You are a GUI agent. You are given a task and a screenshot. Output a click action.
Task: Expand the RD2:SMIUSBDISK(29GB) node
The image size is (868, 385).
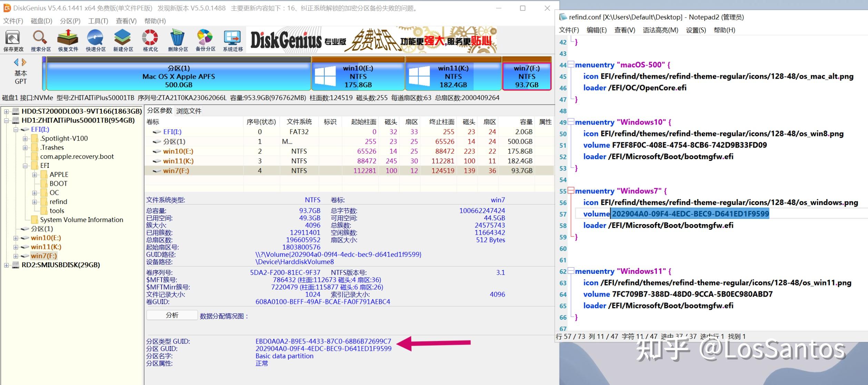[6, 265]
